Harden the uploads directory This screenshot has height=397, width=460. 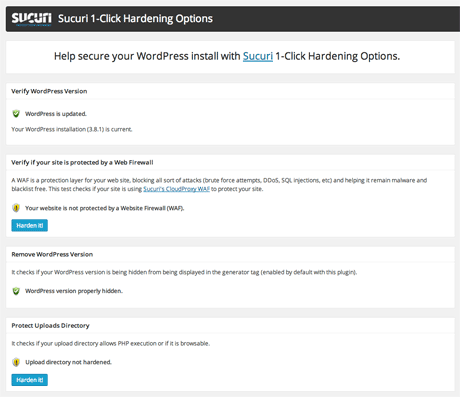[x=30, y=380]
